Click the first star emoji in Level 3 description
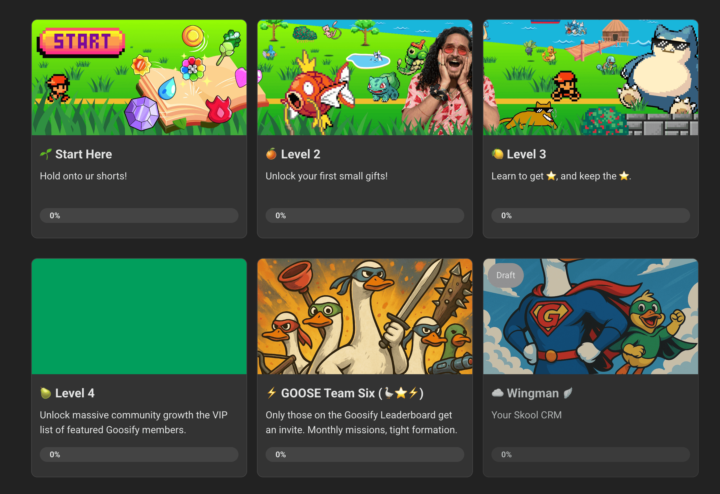720x494 pixels. pos(551,176)
